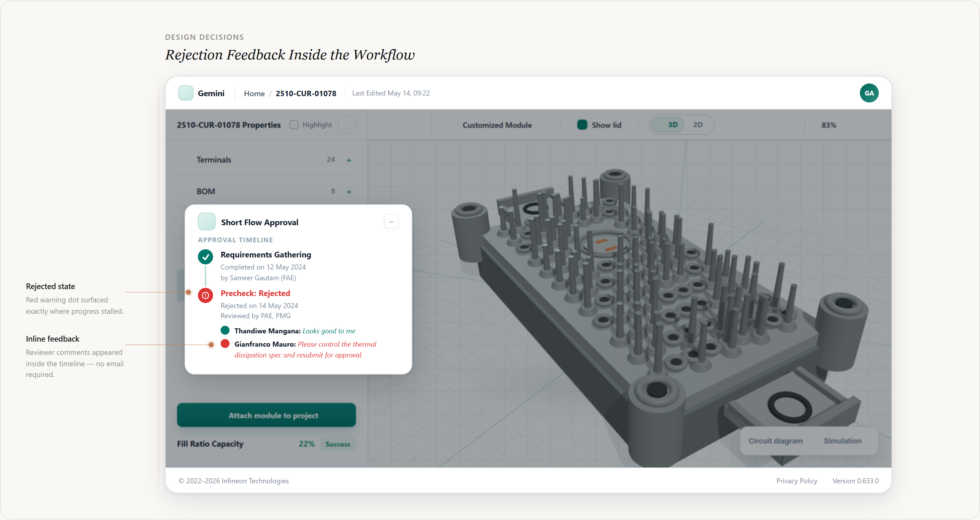The image size is (980, 520).
Task: Click the Gemini logo icon in header
Action: tap(186, 93)
